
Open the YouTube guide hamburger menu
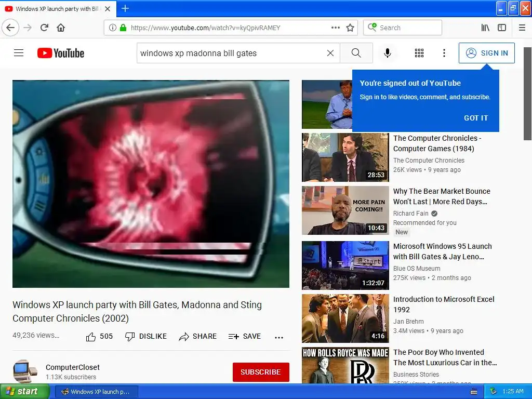pyautogui.click(x=19, y=53)
